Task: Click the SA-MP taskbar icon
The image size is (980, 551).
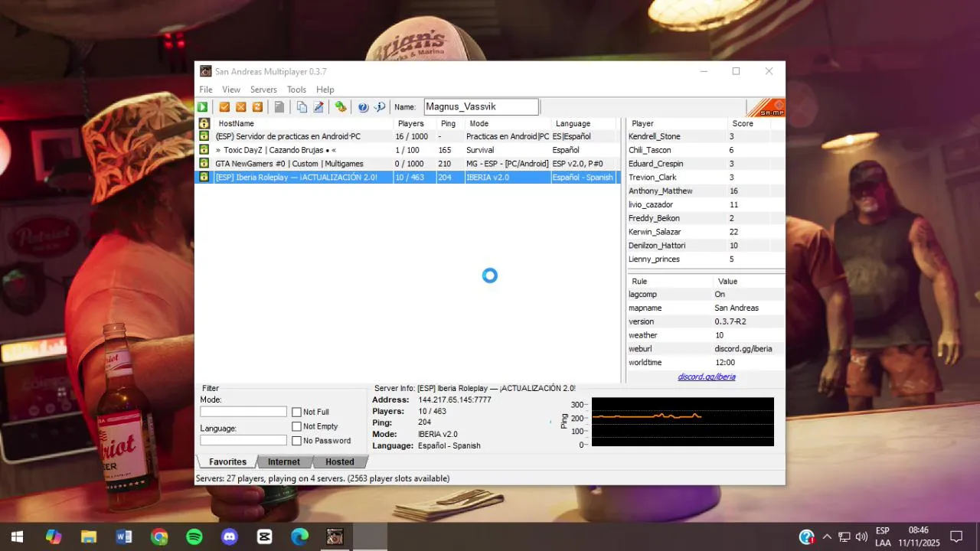Action: point(335,536)
